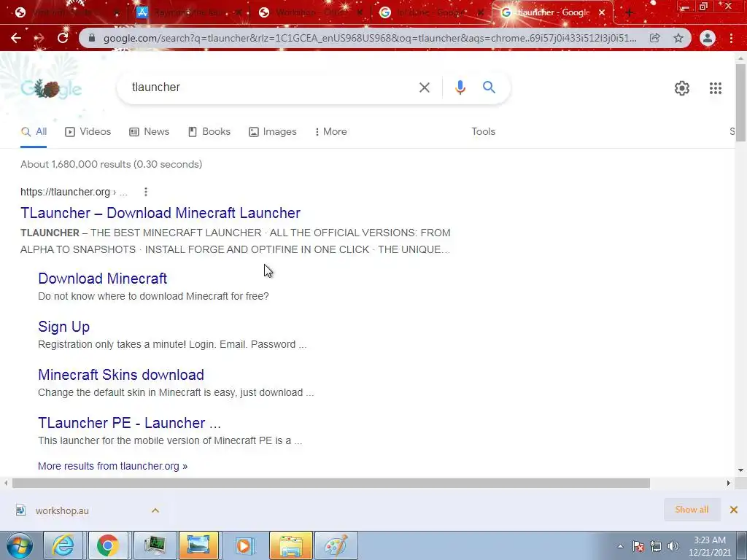
Task: Switch to News results
Action: coord(149,131)
